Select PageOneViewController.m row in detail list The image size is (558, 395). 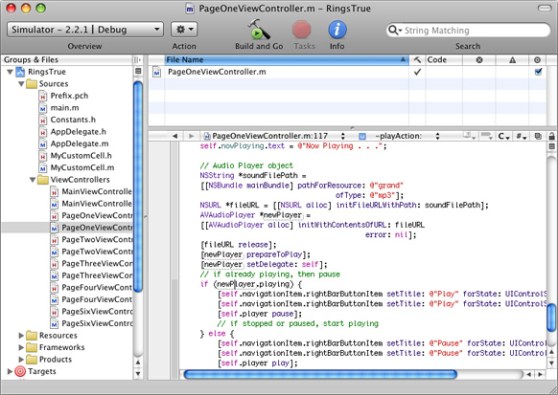click(x=347, y=72)
